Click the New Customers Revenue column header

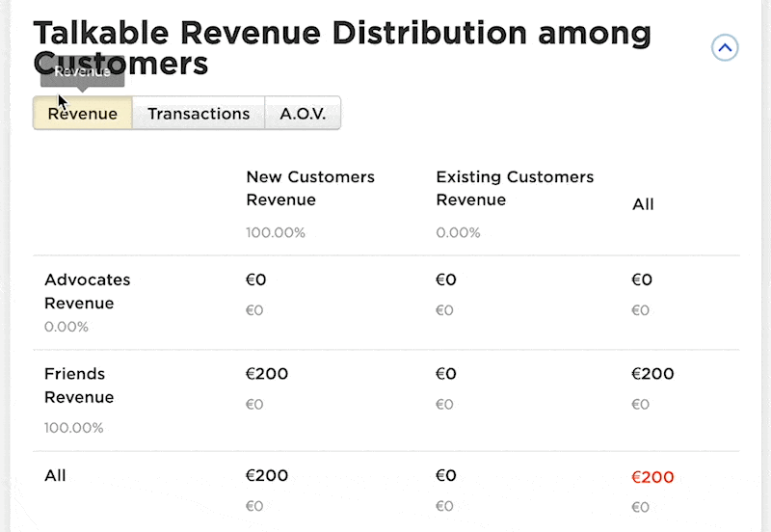[x=310, y=188]
